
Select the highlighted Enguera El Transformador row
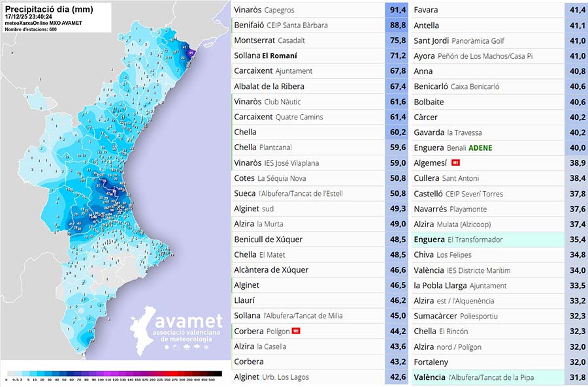[x=458, y=240]
